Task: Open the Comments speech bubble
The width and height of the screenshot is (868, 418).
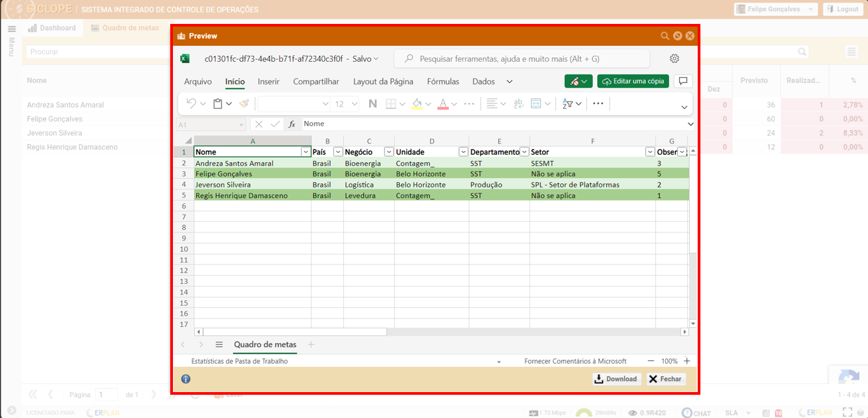Action: [x=682, y=81]
